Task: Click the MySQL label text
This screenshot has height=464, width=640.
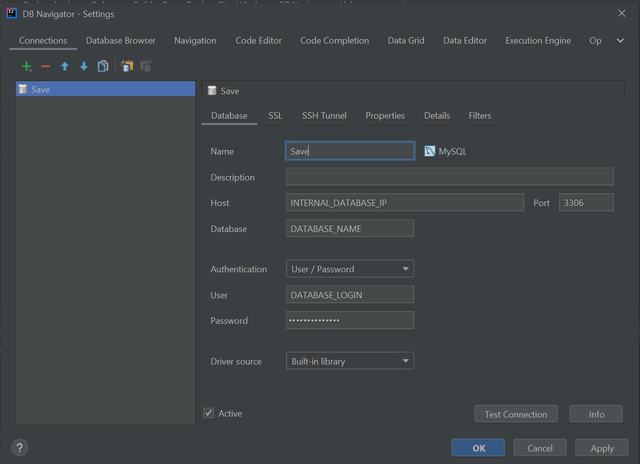Action: (452, 151)
